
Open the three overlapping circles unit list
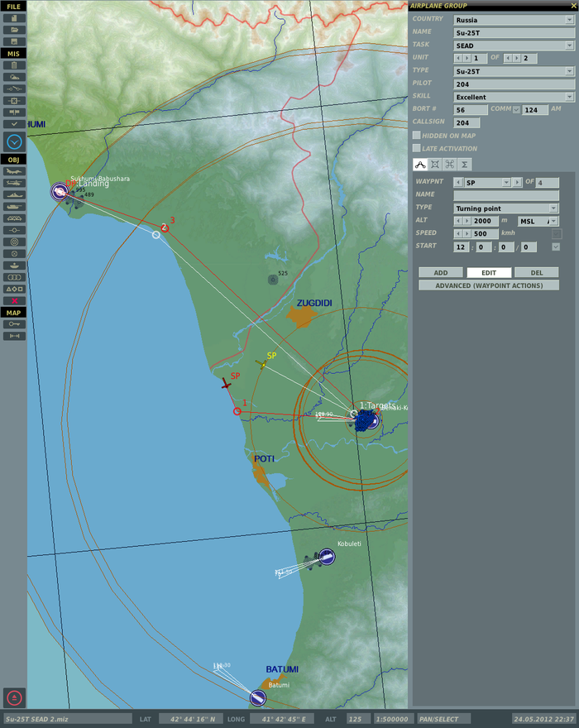[14, 277]
